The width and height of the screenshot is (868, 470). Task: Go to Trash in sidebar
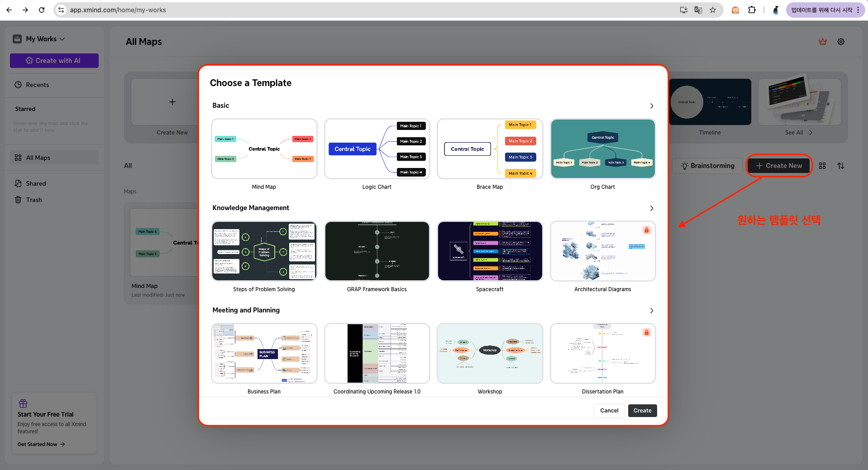[33, 200]
